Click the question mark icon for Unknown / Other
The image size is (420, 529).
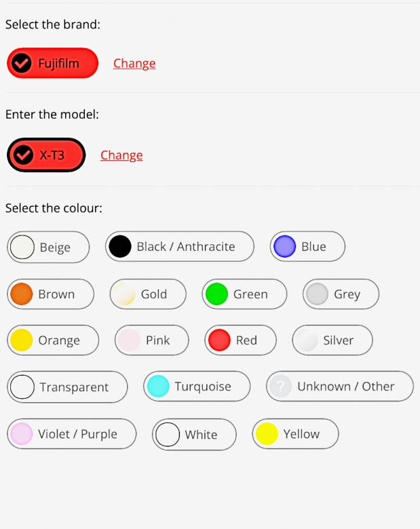pos(280,386)
